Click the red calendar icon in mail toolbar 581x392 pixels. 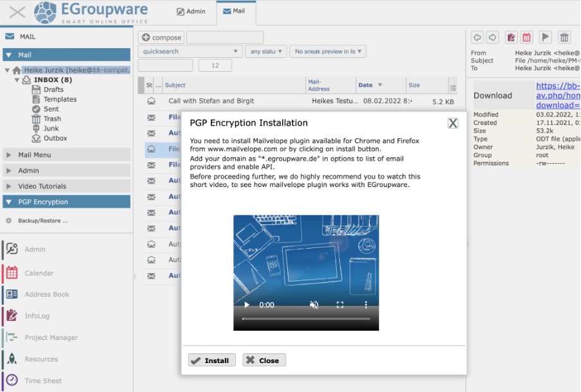click(x=526, y=37)
